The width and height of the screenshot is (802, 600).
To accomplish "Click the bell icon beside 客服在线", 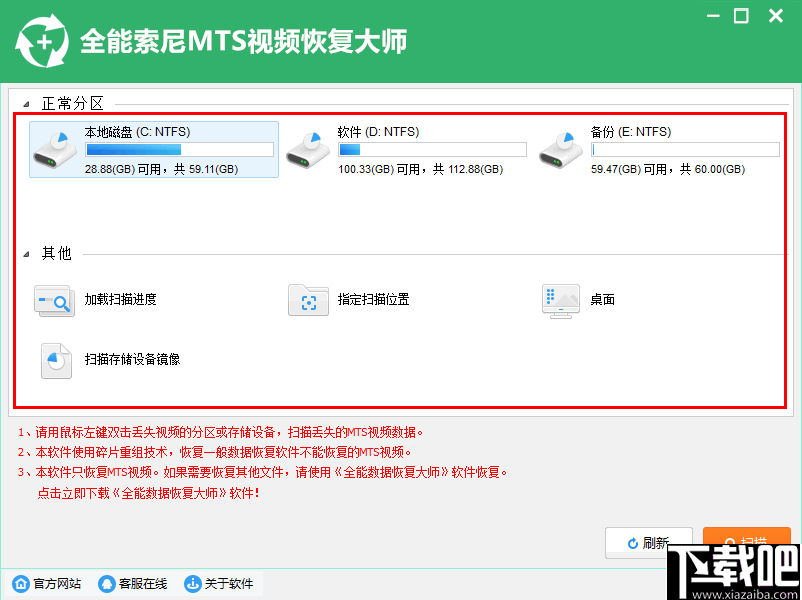I will pos(107,584).
